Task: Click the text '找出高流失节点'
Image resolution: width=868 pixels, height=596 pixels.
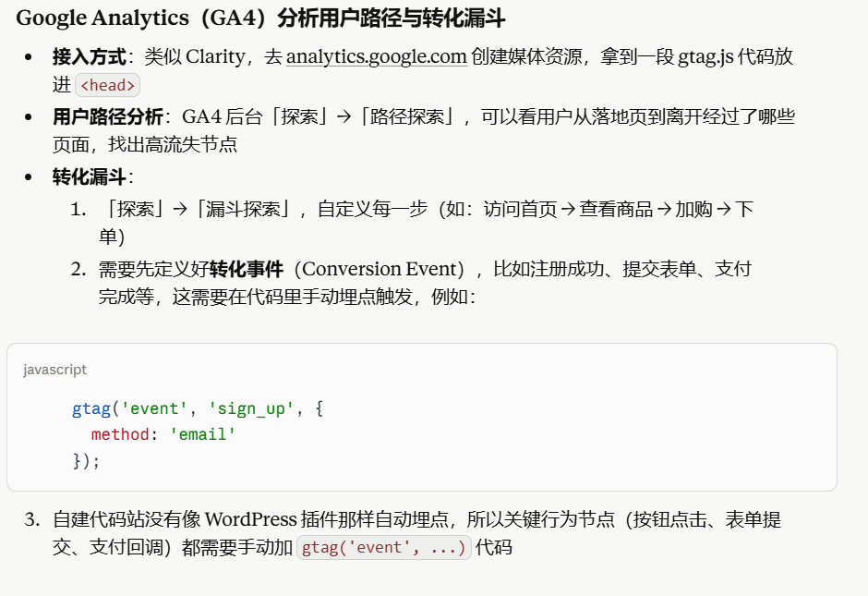Action: [x=173, y=144]
